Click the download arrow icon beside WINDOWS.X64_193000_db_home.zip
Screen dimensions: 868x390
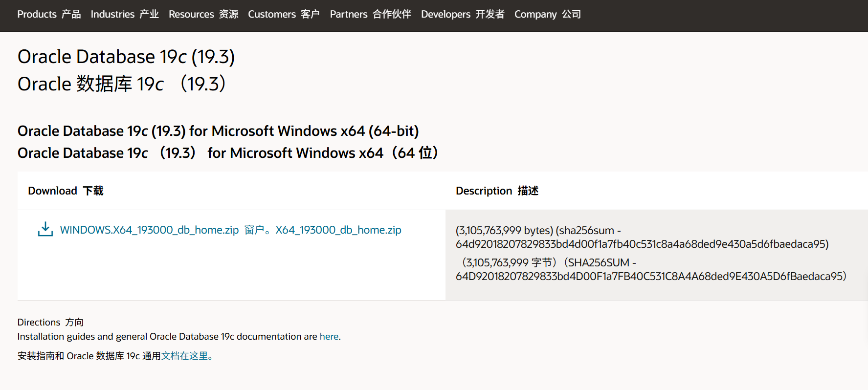pyautogui.click(x=45, y=229)
